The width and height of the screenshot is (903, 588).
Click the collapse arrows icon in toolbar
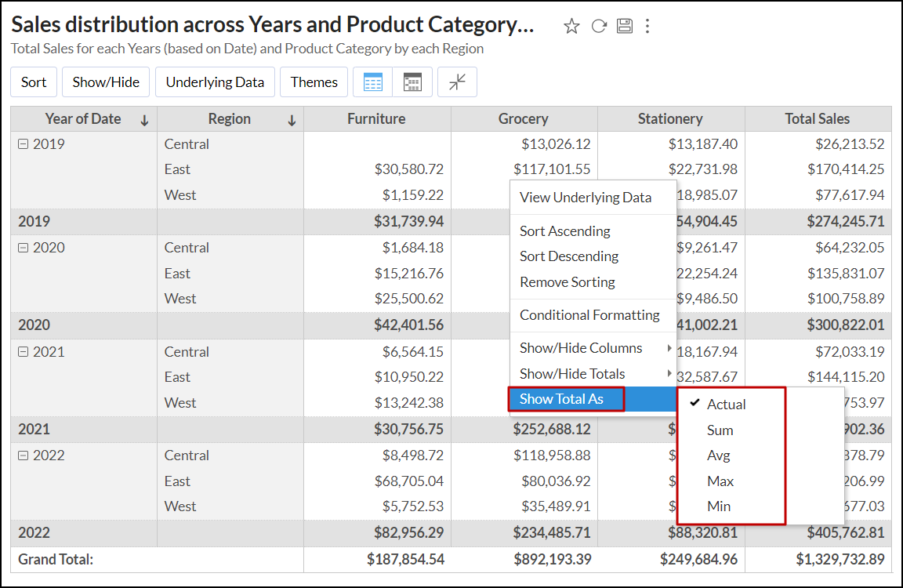(x=457, y=82)
